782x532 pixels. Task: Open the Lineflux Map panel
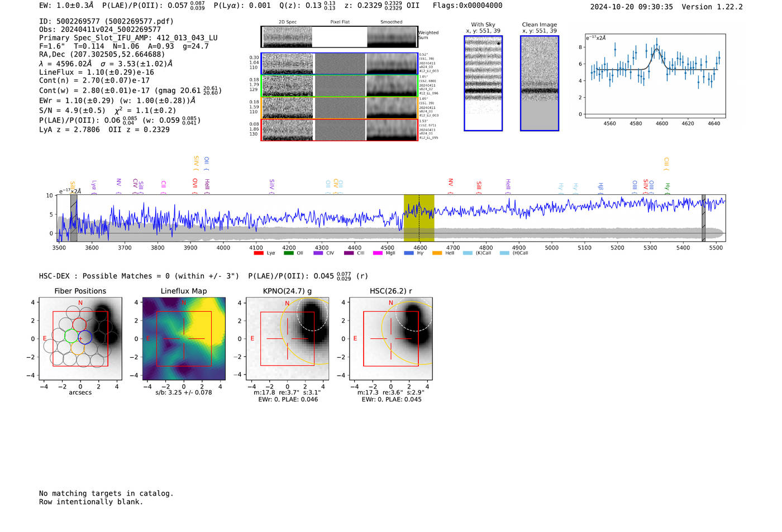[184, 339]
